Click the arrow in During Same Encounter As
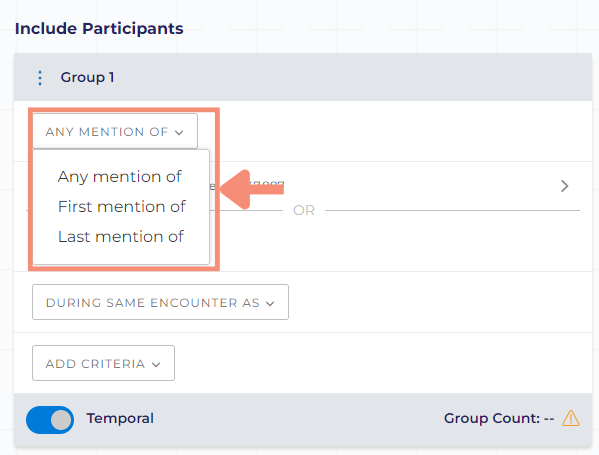 pos(270,304)
